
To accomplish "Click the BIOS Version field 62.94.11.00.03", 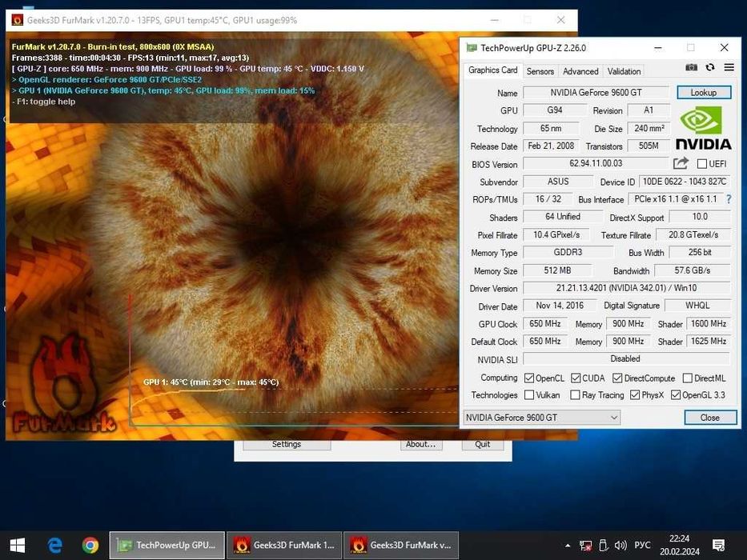I will coord(596,163).
